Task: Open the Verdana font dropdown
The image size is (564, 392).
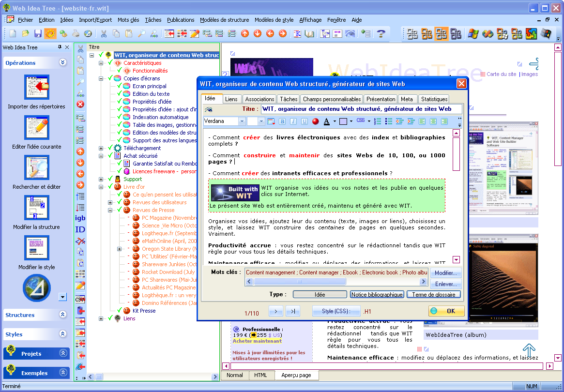Action: (x=243, y=121)
